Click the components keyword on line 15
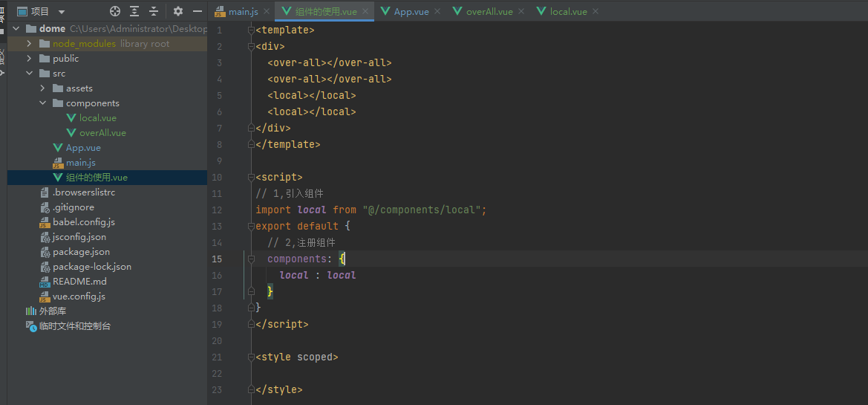The image size is (868, 405). pos(297,259)
